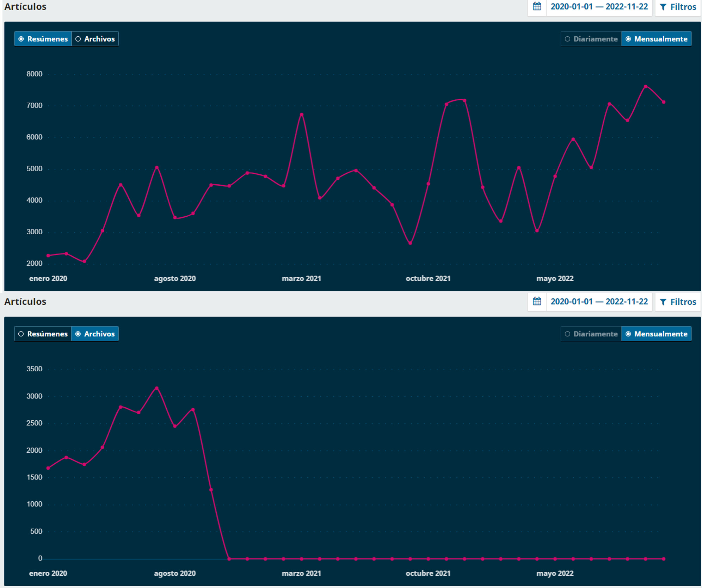Select Resúmenes radio in the top chart
Screen dimensions: 702x588
[43, 39]
